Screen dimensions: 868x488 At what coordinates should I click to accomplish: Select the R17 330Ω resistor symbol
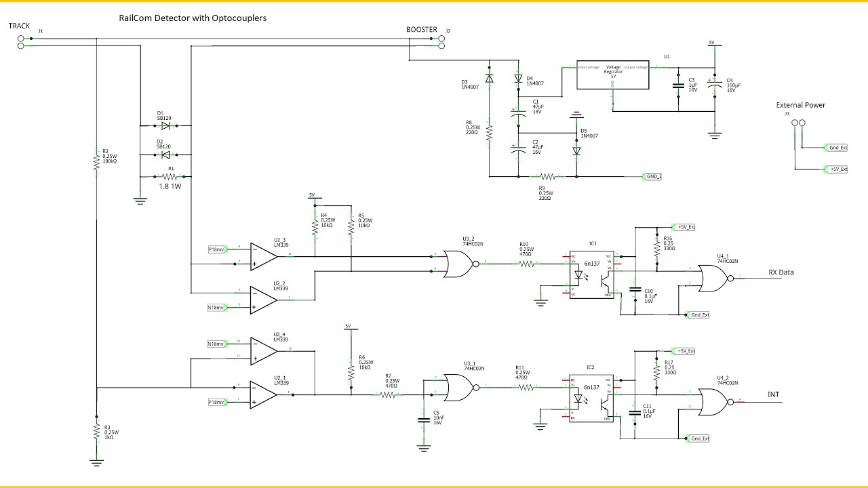point(656,371)
